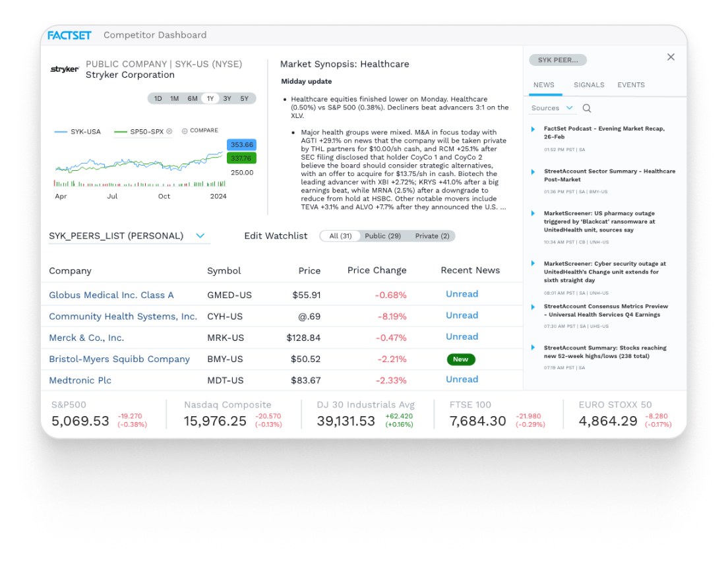Select the 3Y chart time range

(227, 99)
